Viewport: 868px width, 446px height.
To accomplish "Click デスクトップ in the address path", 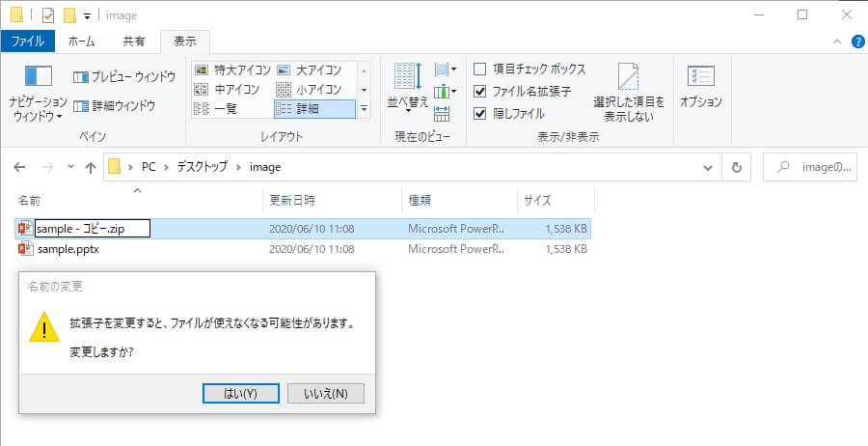I will click(203, 167).
